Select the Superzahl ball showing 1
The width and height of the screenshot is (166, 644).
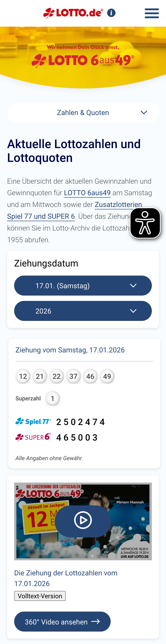pos(53,398)
